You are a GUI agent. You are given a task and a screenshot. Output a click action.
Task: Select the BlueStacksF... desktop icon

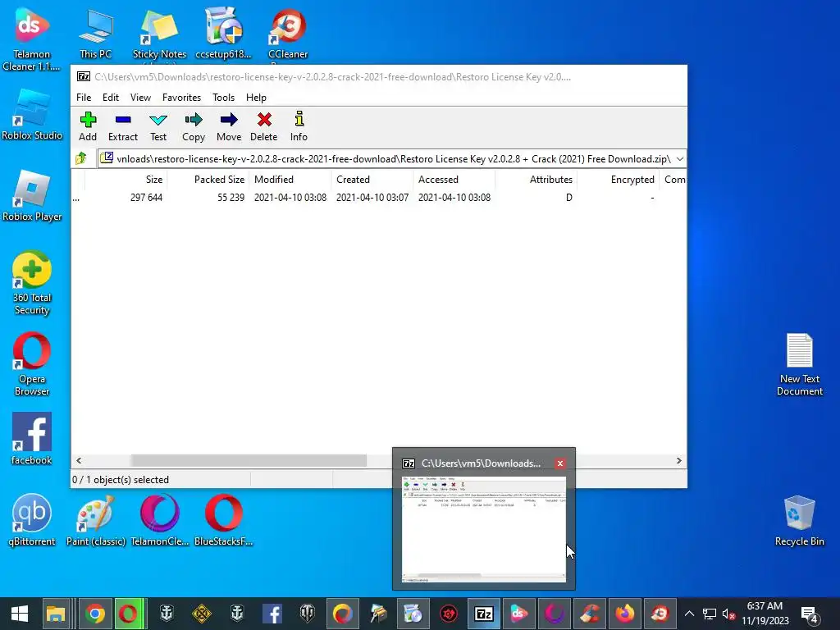tap(223, 521)
